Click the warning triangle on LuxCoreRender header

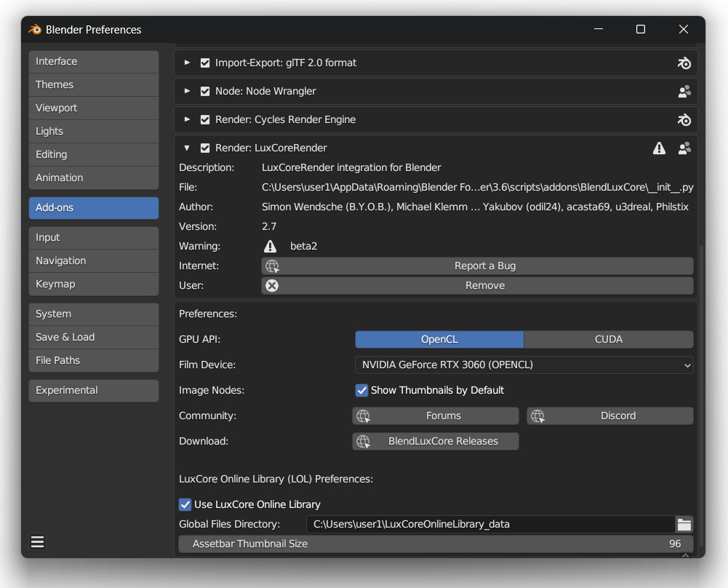pos(659,148)
